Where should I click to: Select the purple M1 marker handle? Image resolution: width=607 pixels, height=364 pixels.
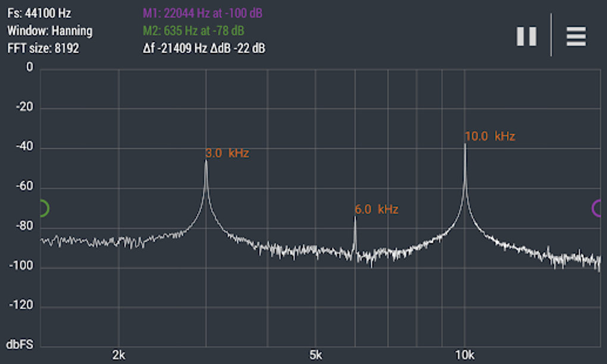596,208
